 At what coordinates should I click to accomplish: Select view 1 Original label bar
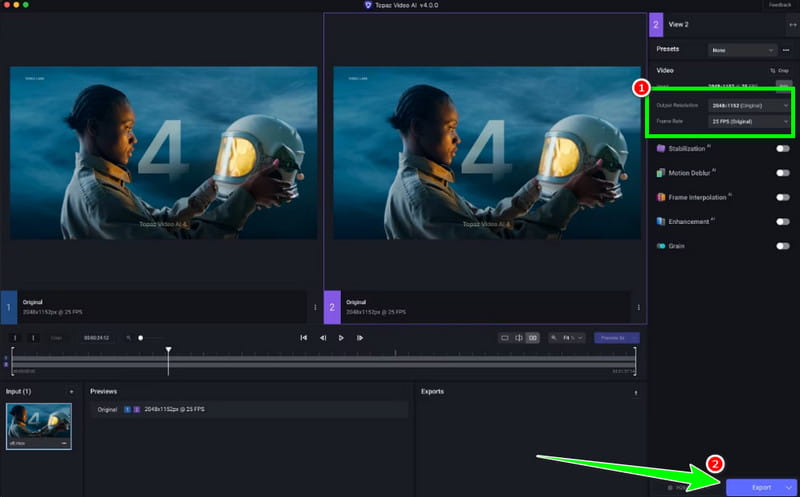(154, 307)
